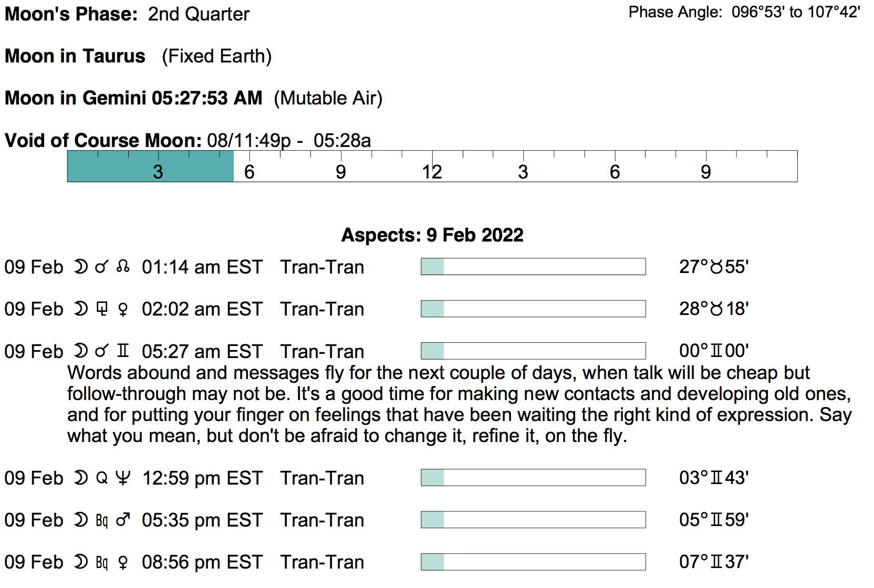
Task: Click the Moon glyph in 01:14 am row
Action: point(80,267)
